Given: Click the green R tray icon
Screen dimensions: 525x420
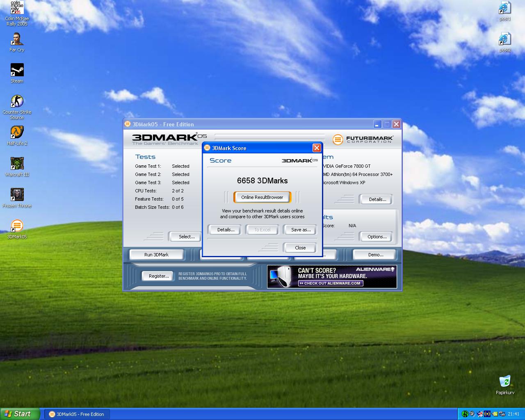Looking at the screenshot, I should (x=465, y=414).
